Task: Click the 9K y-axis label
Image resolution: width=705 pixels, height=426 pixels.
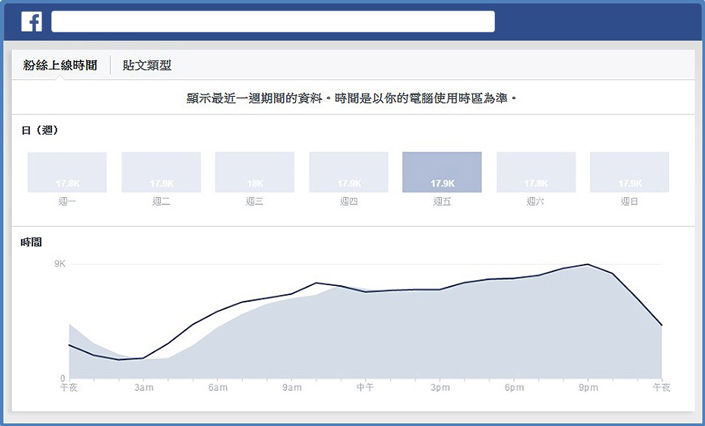Action: click(59, 264)
